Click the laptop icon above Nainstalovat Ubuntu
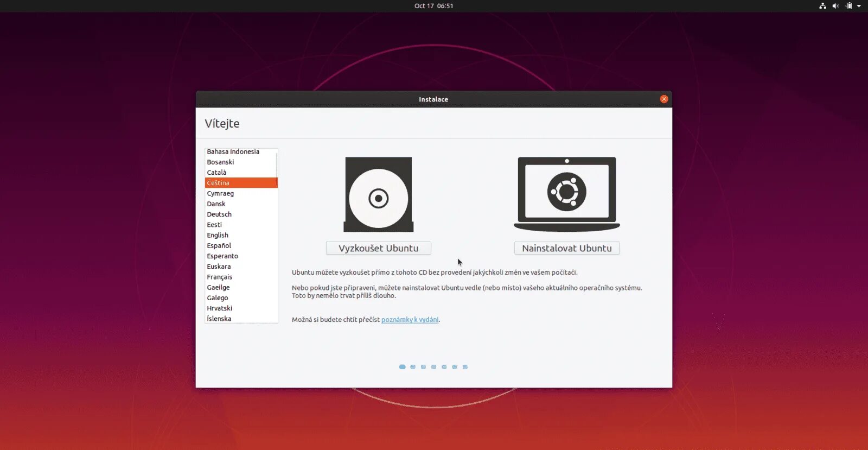 [x=567, y=194]
